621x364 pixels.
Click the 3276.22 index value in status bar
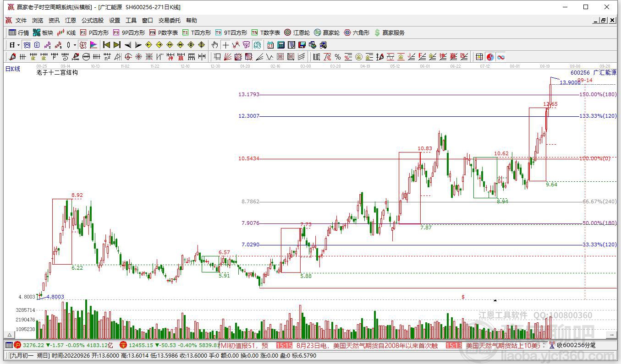point(33,345)
